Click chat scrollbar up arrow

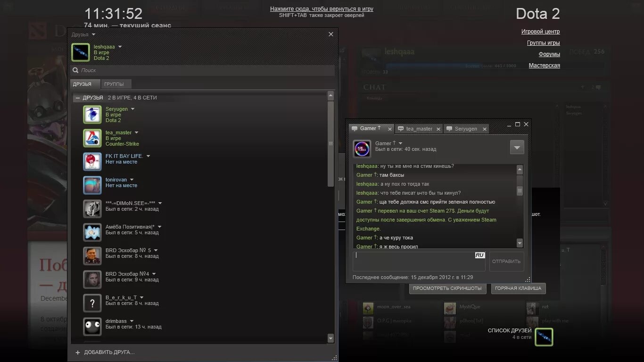520,170
